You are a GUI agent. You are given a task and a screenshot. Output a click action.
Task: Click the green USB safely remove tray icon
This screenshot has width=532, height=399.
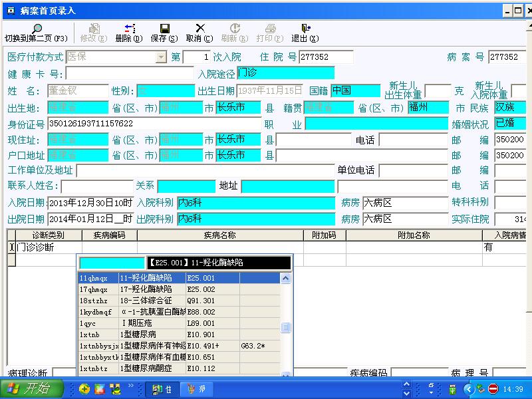click(x=452, y=389)
